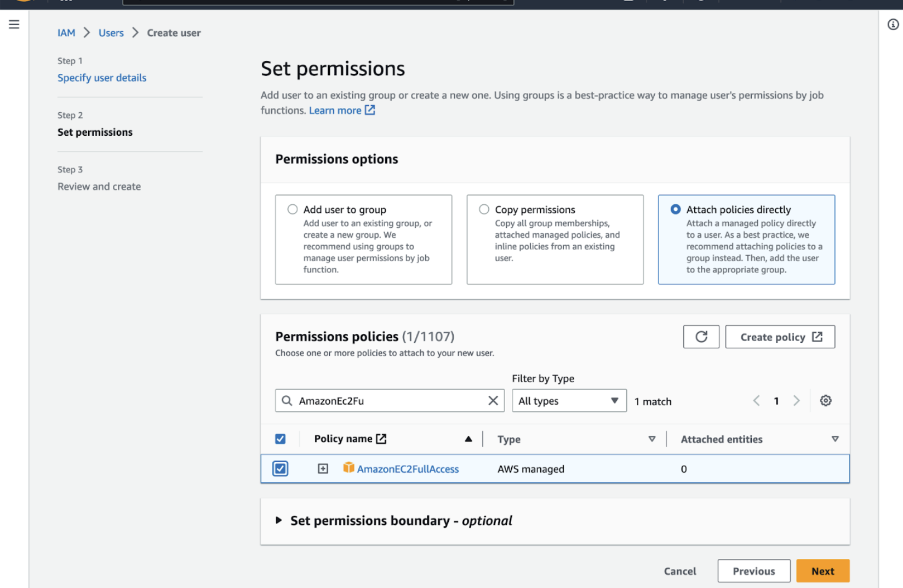Uncheck the AmazonEC2FullAccess policy checkbox
903x588 pixels.
281,469
